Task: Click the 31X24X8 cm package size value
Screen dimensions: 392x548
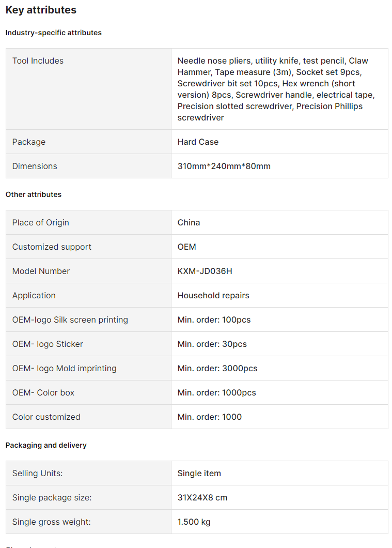Action: pos(202,497)
